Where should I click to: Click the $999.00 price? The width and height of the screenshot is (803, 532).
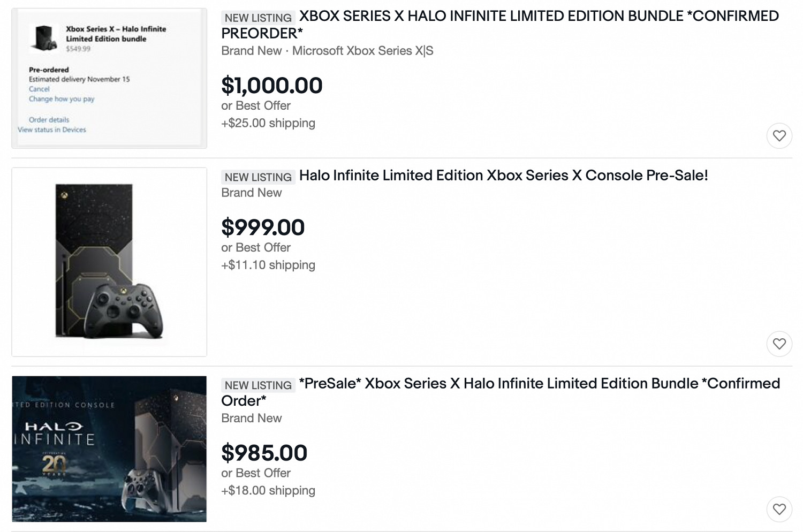tap(263, 227)
